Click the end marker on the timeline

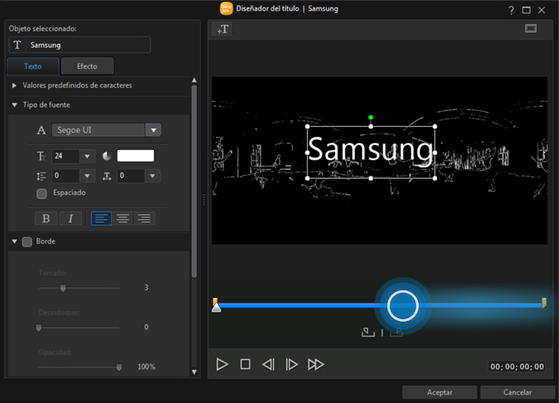(544, 303)
